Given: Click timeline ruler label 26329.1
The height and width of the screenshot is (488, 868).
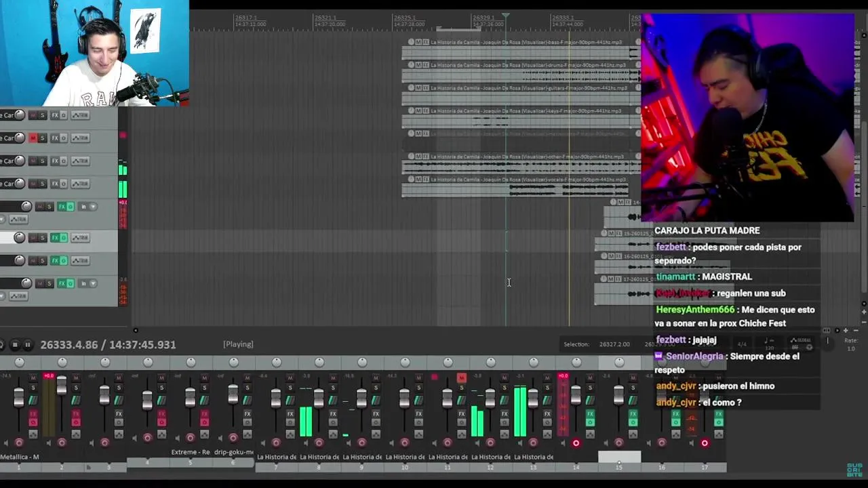Looking at the screenshot, I should (484, 18).
